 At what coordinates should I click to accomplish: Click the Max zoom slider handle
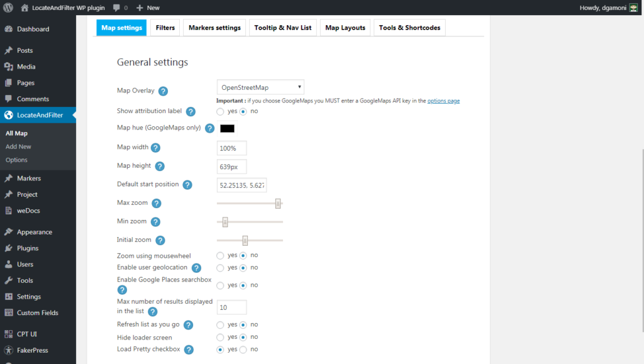[277, 204]
